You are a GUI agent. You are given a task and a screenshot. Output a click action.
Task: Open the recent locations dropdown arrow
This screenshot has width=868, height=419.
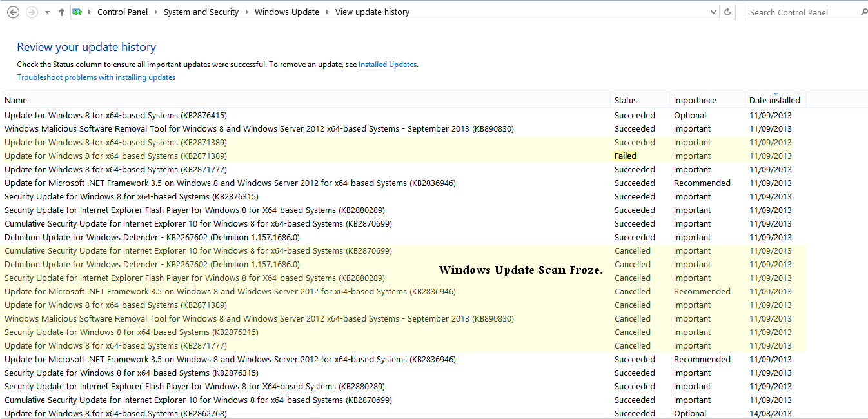pyautogui.click(x=47, y=12)
